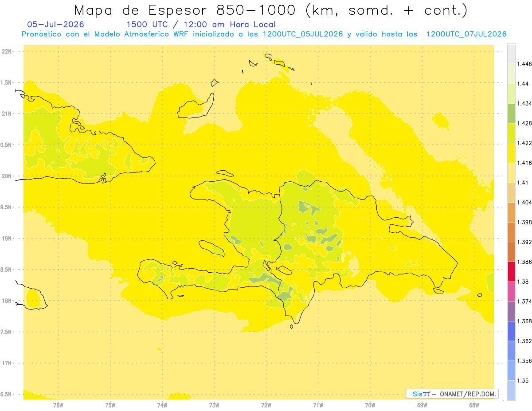Click the colorbar label "1.422"
The width and height of the screenshot is (532, 411).
click(524, 143)
